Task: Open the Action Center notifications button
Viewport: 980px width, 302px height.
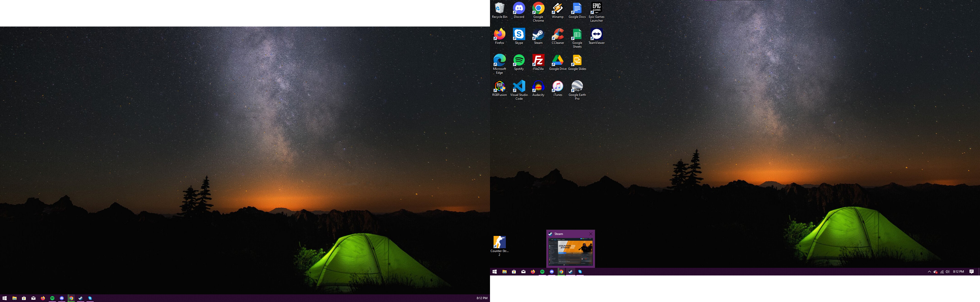Action: [971, 272]
